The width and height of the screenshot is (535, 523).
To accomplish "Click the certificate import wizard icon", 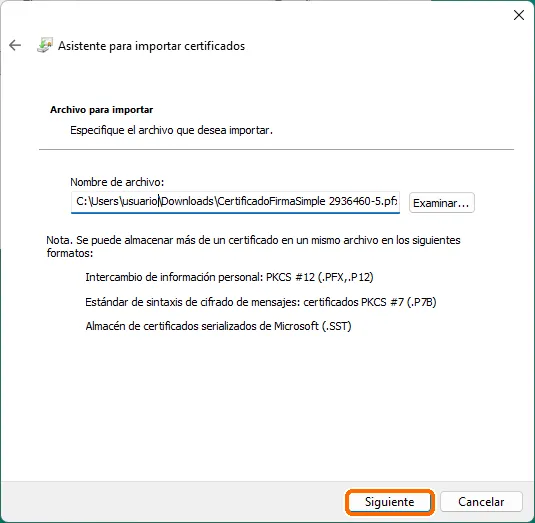I will click(45, 45).
